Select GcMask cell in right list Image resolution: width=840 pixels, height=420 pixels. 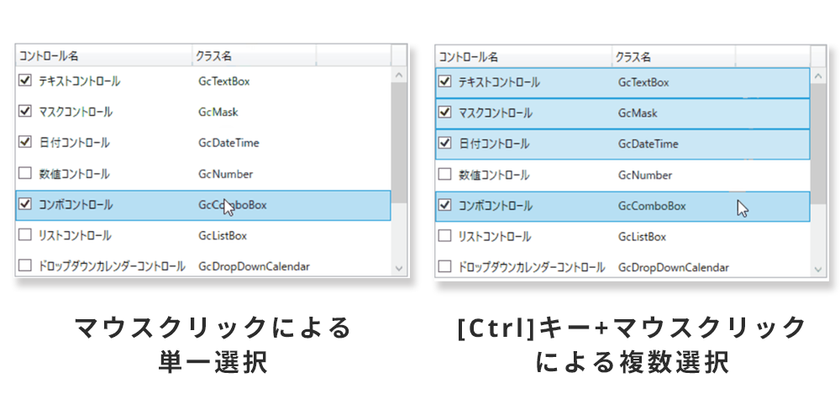pyautogui.click(x=638, y=113)
